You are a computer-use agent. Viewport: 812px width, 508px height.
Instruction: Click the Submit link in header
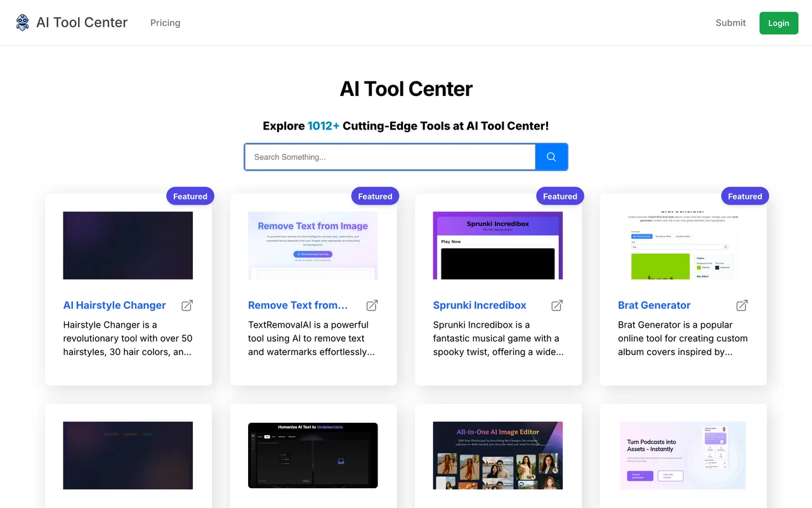731,23
